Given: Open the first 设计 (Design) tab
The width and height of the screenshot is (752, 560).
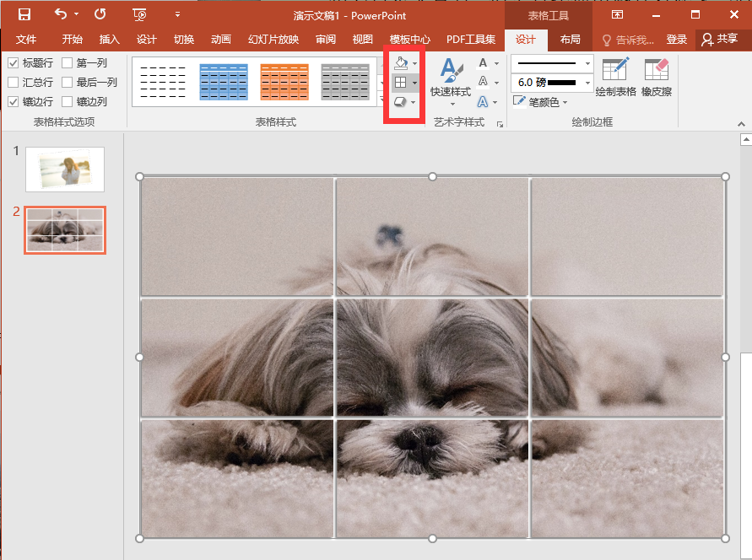Looking at the screenshot, I should coord(146,40).
